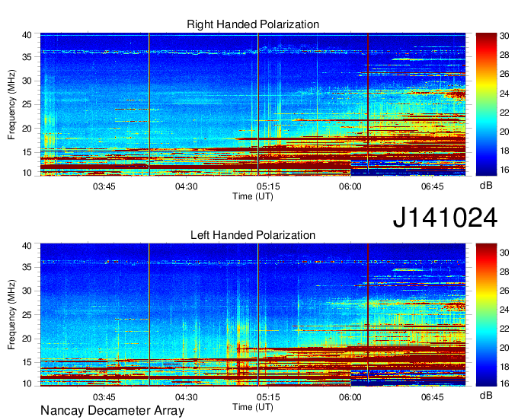Click the 20 MHz tick of Right Handed plot
The height and width of the screenshot is (420, 518).
tap(27, 129)
